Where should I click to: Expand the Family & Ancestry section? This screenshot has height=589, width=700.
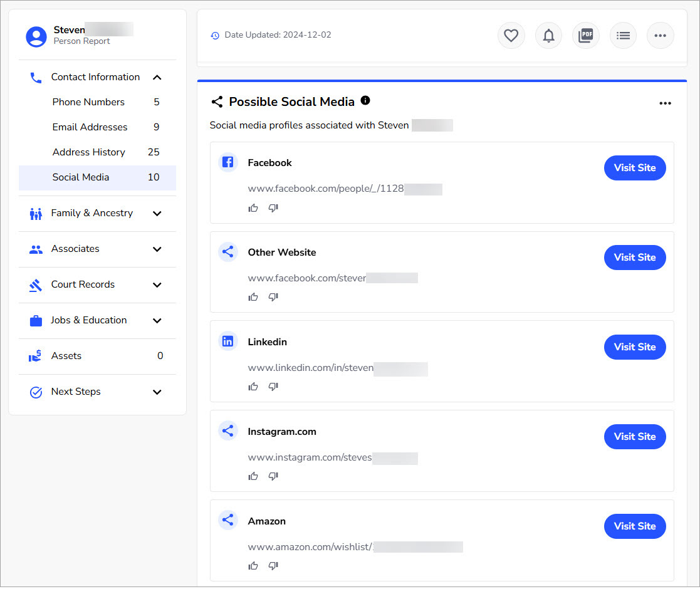157,213
